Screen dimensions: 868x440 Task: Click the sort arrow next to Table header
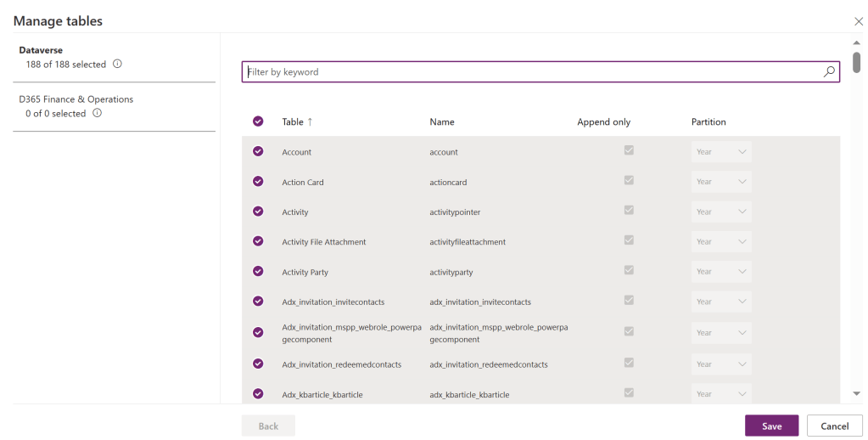[x=310, y=121]
